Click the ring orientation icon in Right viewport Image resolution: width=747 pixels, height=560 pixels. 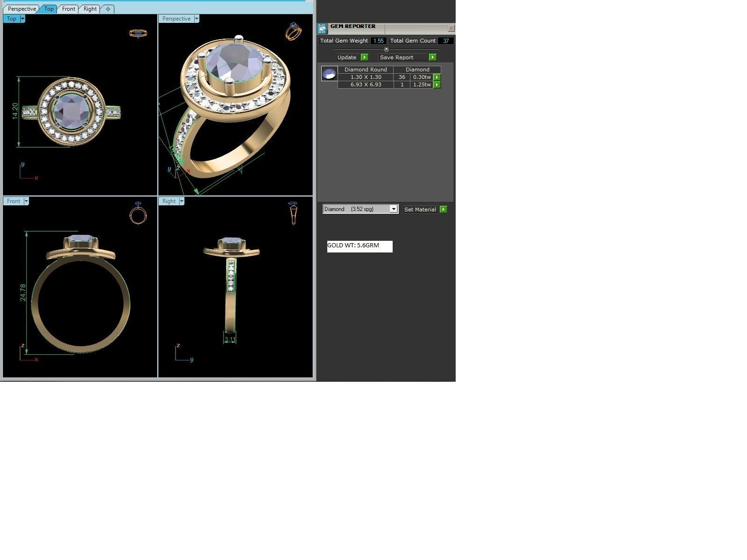click(x=293, y=213)
